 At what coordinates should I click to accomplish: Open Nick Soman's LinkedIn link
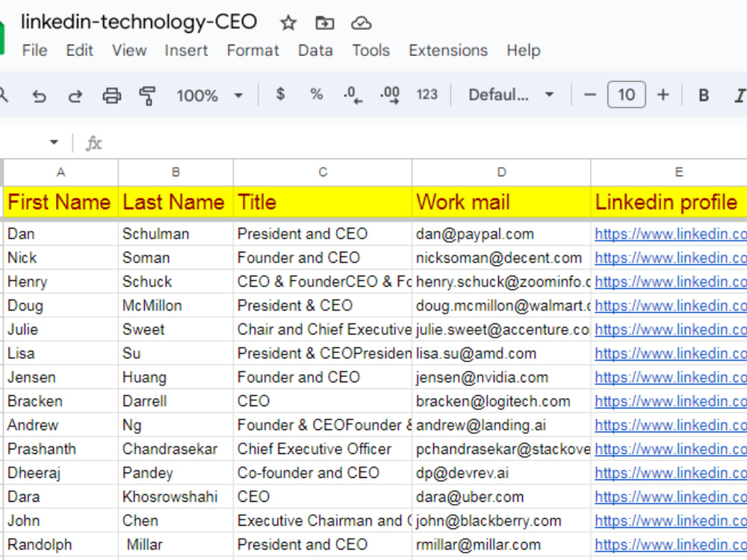pos(670,258)
